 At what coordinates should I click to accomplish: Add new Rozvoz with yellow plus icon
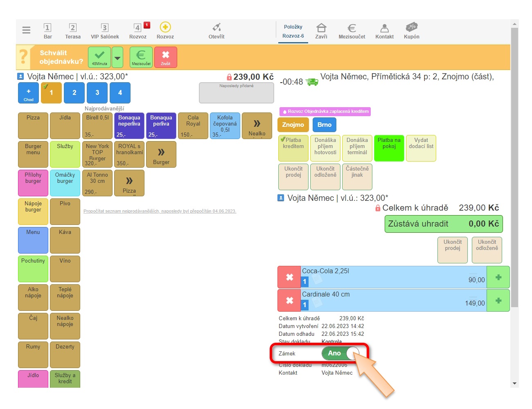pyautogui.click(x=165, y=27)
